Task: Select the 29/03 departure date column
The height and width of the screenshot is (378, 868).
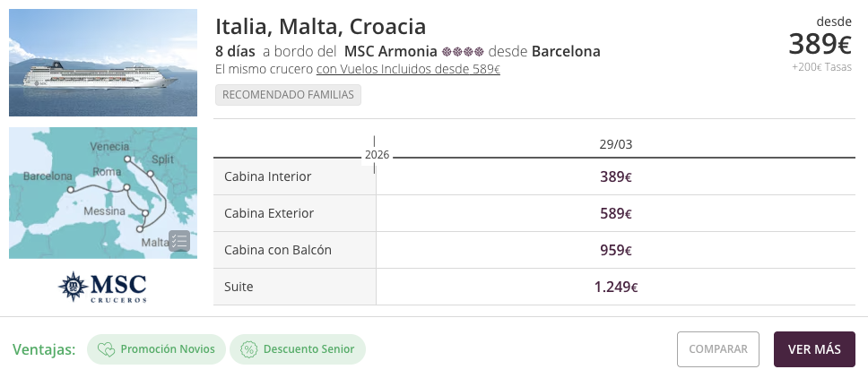Action: [616, 143]
